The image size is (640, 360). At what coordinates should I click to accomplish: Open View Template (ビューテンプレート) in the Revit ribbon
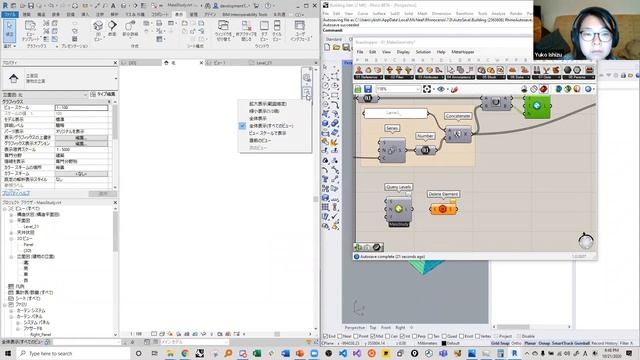coord(30,31)
